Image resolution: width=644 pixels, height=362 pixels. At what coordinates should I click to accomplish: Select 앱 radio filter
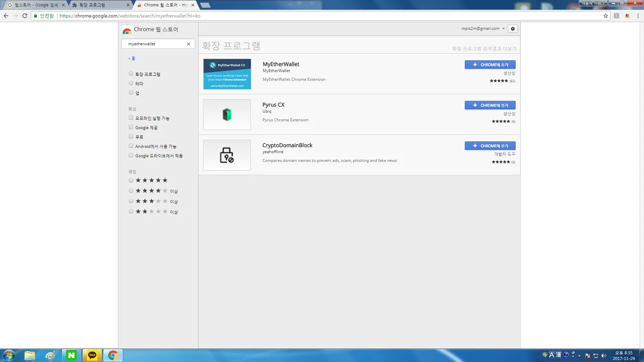131,93
